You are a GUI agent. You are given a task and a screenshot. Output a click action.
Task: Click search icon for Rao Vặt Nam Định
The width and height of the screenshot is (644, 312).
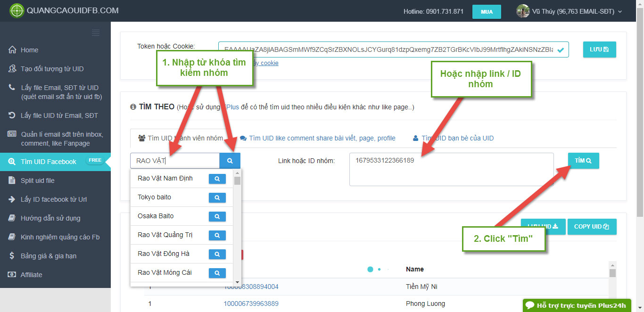pyautogui.click(x=217, y=179)
